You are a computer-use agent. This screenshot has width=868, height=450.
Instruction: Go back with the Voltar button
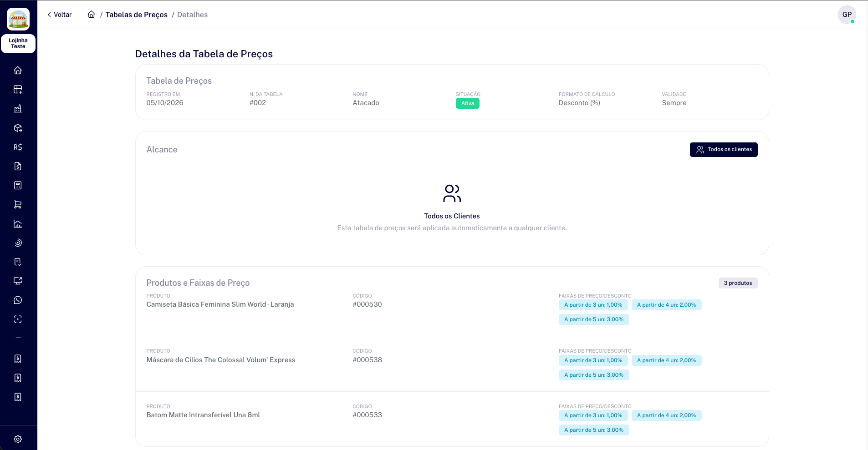coord(59,15)
